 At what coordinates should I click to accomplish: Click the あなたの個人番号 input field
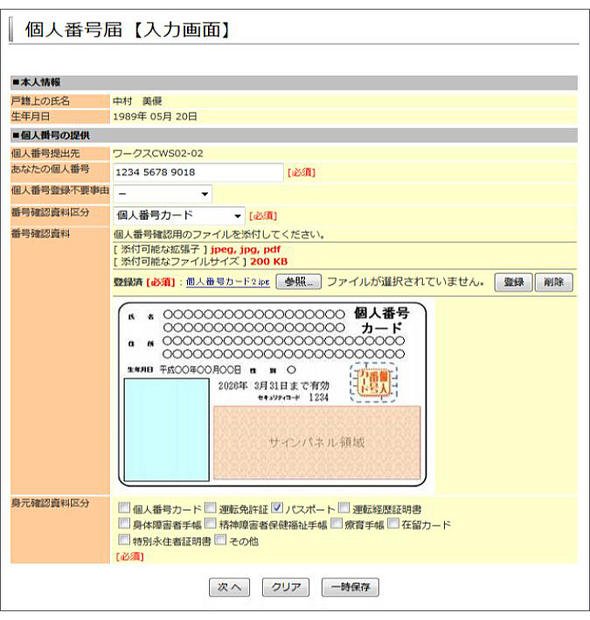tap(198, 172)
